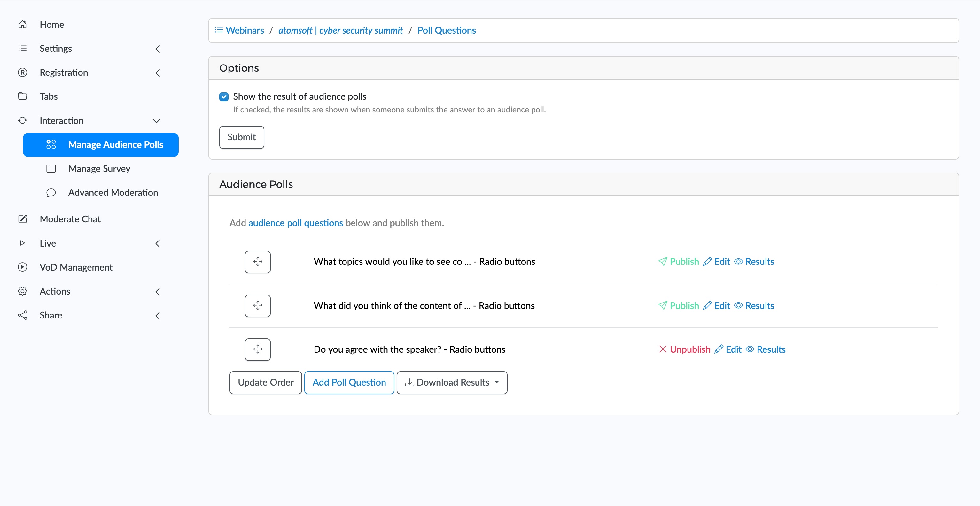980x506 pixels.
Task: Open the Webinars breadcrumb link
Action: [x=245, y=30]
